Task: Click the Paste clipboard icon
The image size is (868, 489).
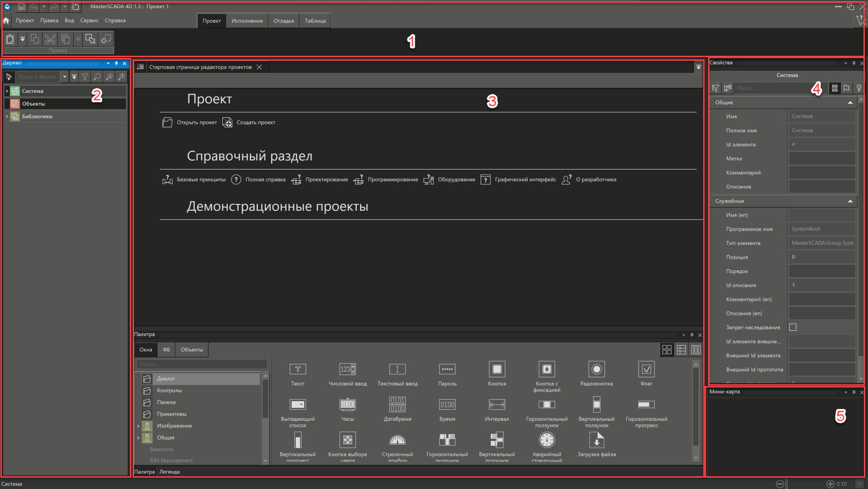Action: pos(10,39)
